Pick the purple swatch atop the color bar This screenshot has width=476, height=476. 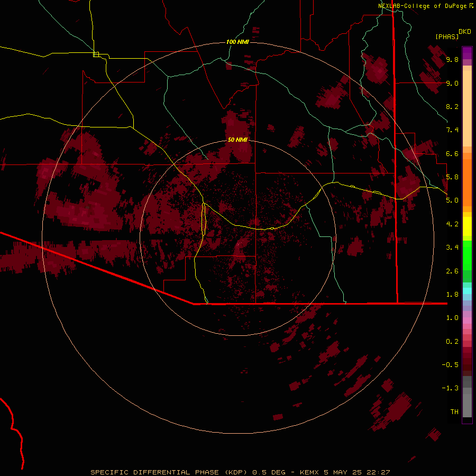click(x=467, y=53)
